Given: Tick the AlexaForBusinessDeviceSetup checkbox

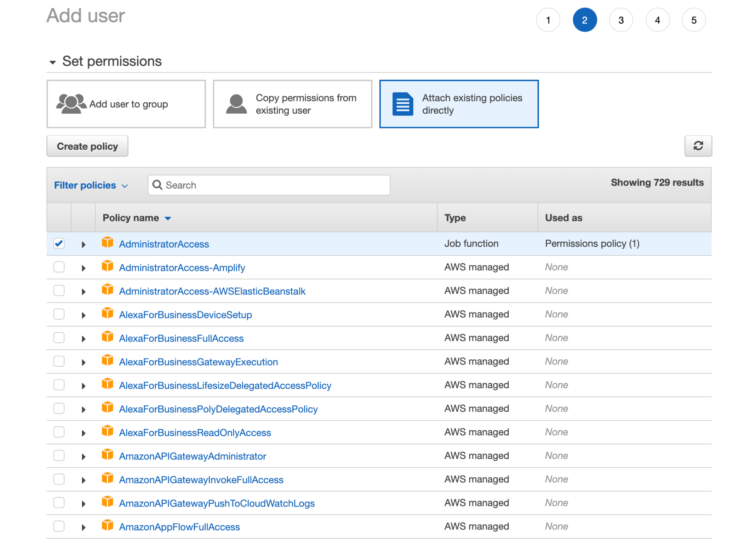Looking at the screenshot, I should tap(59, 314).
